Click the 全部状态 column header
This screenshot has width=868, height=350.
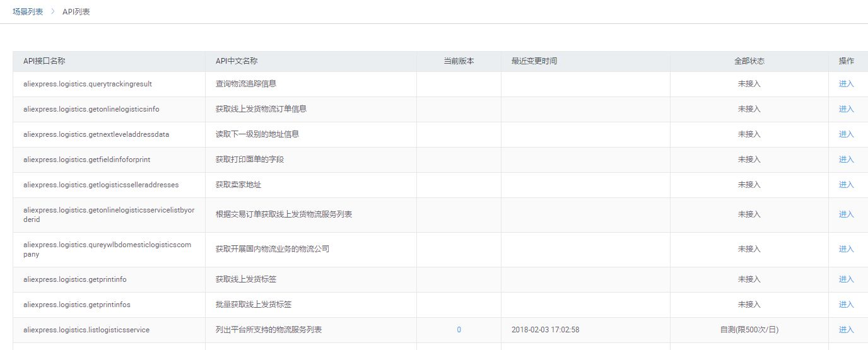coord(749,61)
